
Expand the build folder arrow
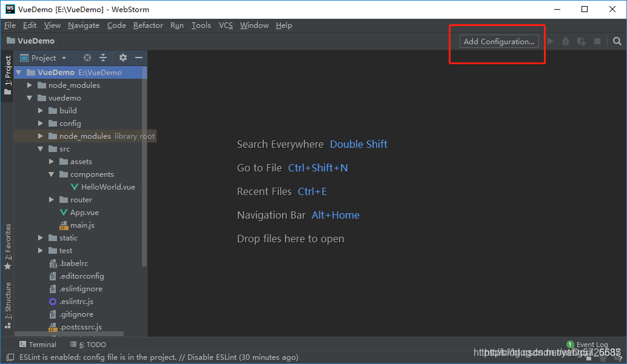click(41, 111)
